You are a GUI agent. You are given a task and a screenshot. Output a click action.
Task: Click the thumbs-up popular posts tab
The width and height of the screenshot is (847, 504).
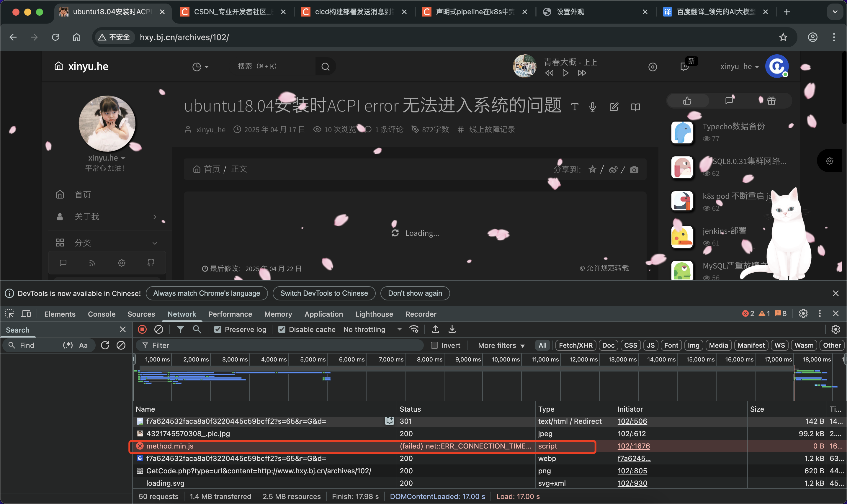687,101
